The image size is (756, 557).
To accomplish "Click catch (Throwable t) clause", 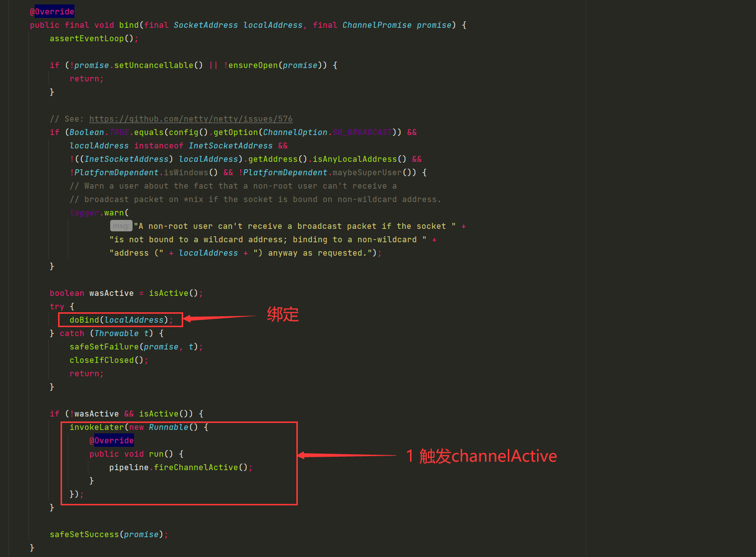I will click(106, 333).
